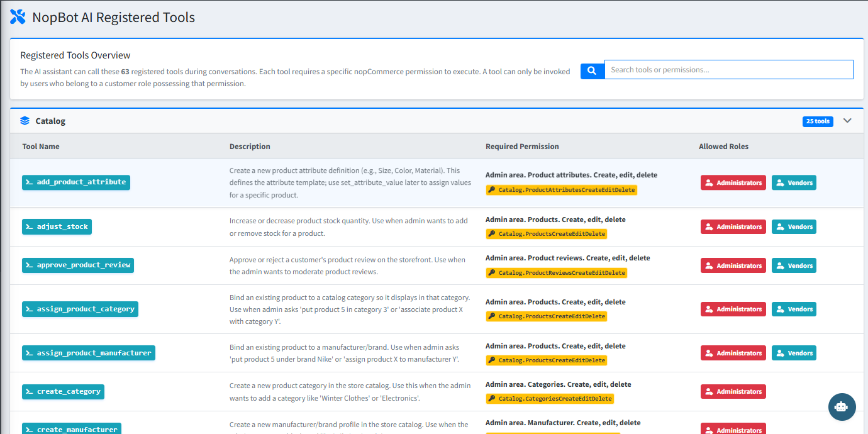Click Administrators role in approve_product_review row
Image resolution: width=868 pixels, height=434 pixels.
[733, 265]
